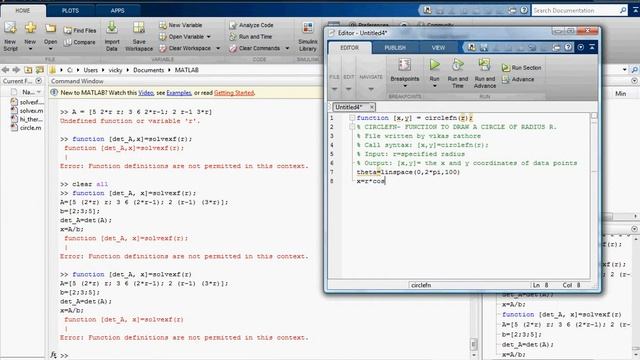640x360 pixels.
Task: Switch to the PLOTS tab
Action: point(70,11)
